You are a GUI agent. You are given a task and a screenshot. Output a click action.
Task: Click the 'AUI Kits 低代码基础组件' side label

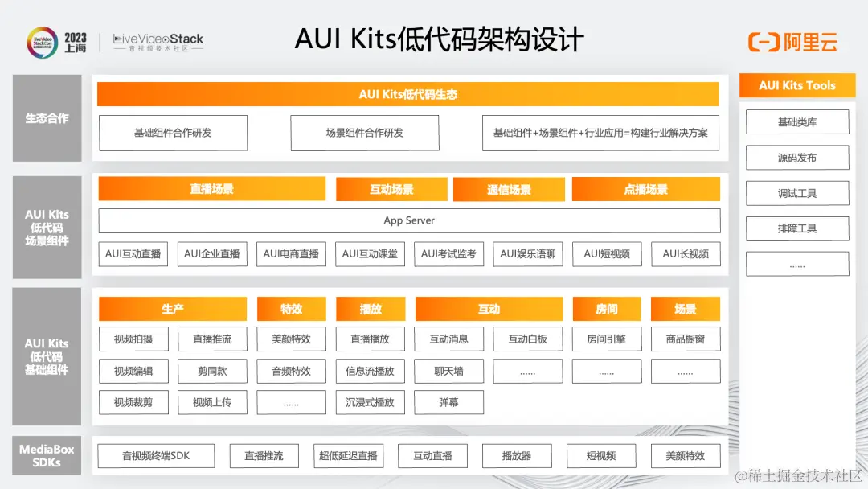pyautogui.click(x=47, y=356)
